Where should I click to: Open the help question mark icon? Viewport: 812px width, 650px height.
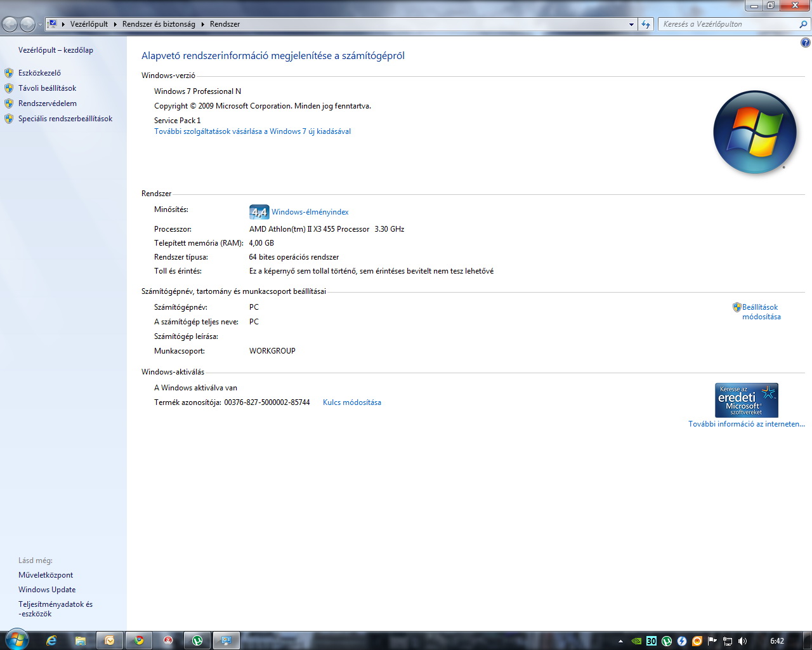805,43
